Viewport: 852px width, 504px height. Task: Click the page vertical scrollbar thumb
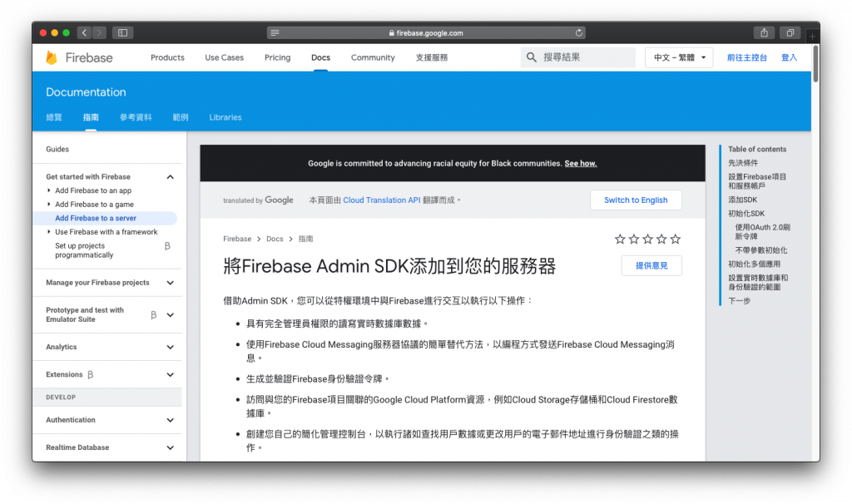click(x=815, y=63)
